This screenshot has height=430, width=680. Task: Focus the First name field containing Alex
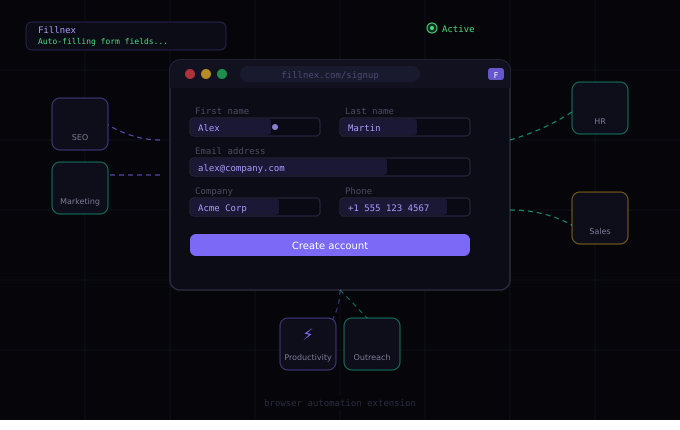[255, 127]
